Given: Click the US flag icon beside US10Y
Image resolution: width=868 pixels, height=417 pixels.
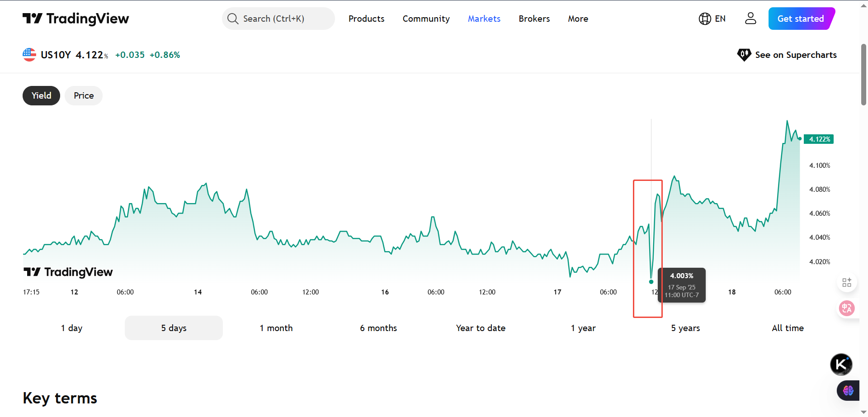Looking at the screenshot, I should 29,55.
